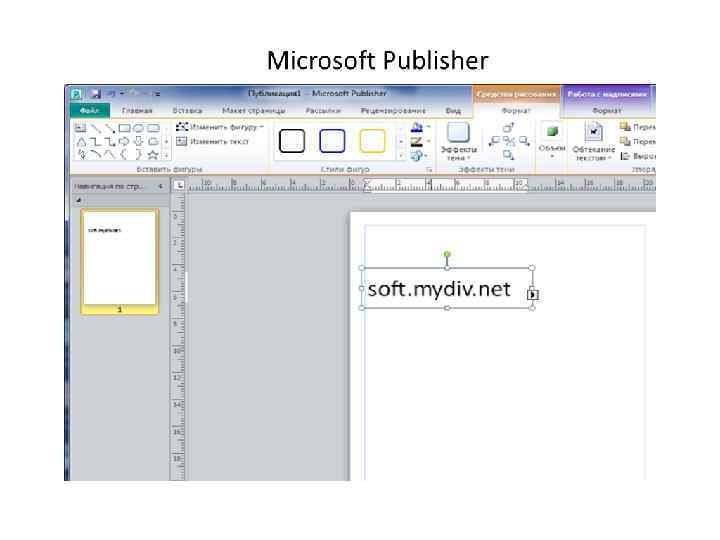Nudge shadow left icon

494,141
